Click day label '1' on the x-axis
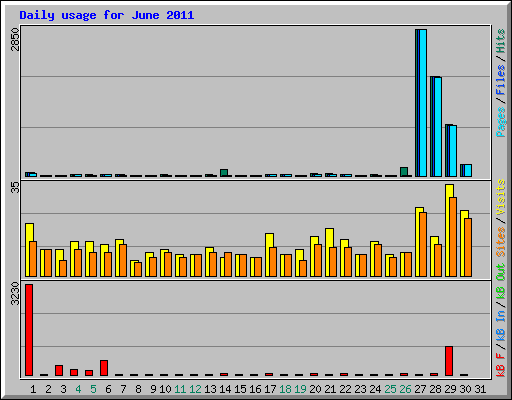The height and width of the screenshot is (400, 512). (33, 389)
